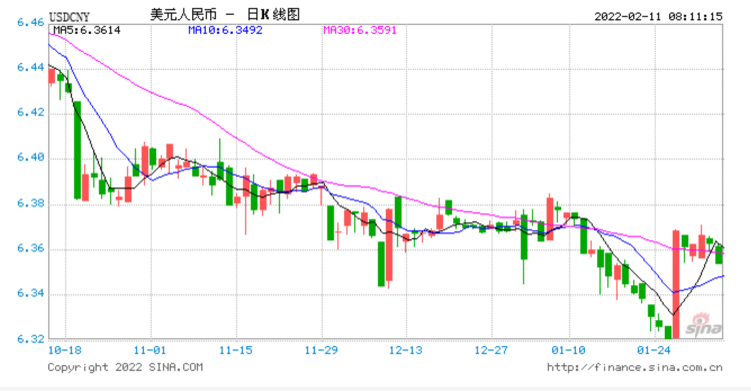Click the 6.46 price axis label
The height and width of the screenshot is (391, 751).
(x=30, y=22)
